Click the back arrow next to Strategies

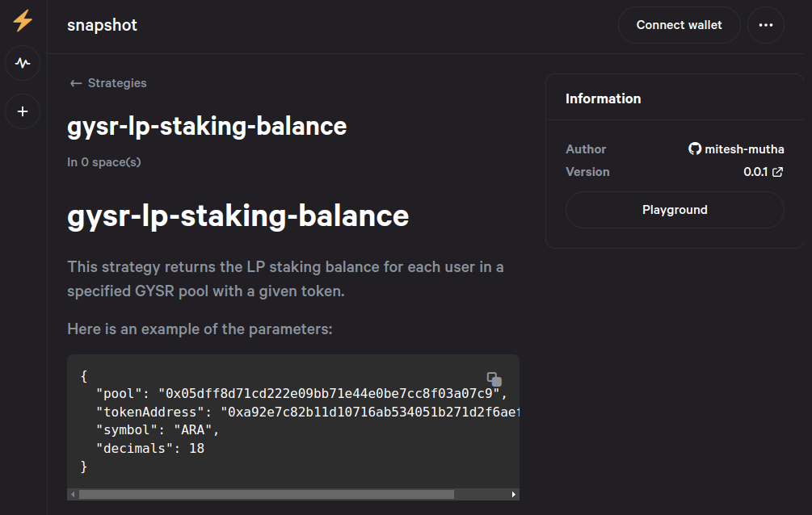76,83
